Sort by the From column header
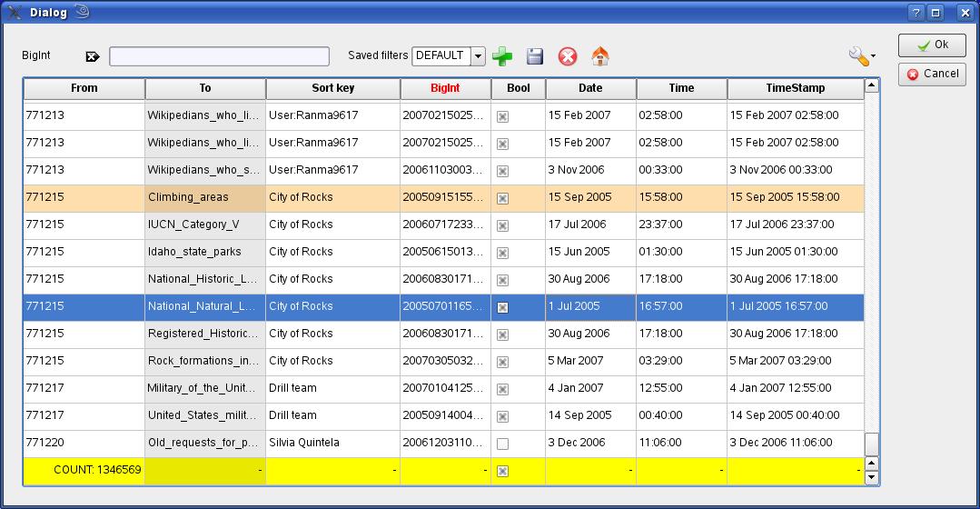The image size is (980, 509). (x=84, y=88)
